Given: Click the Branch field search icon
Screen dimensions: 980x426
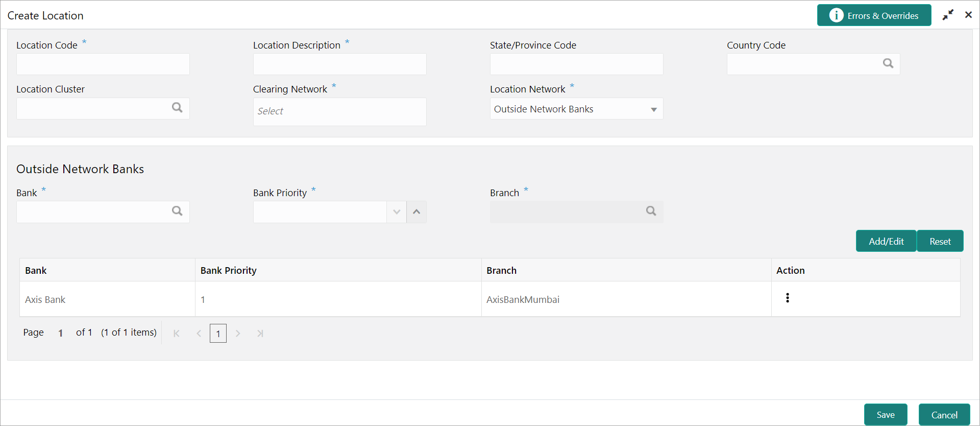Looking at the screenshot, I should (651, 211).
